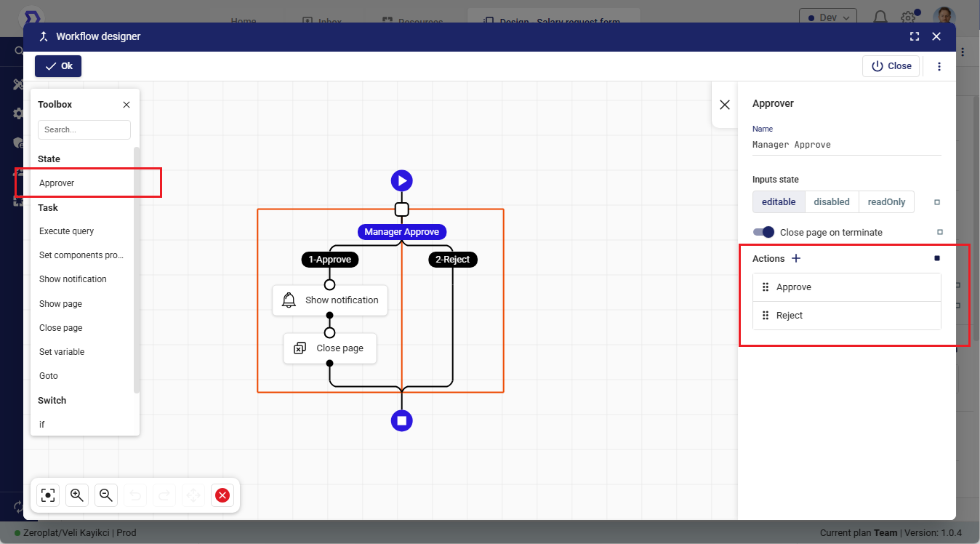980x544 pixels.
Task: Click the fit-to-screen icon in bottom toolbar
Action: (x=48, y=495)
